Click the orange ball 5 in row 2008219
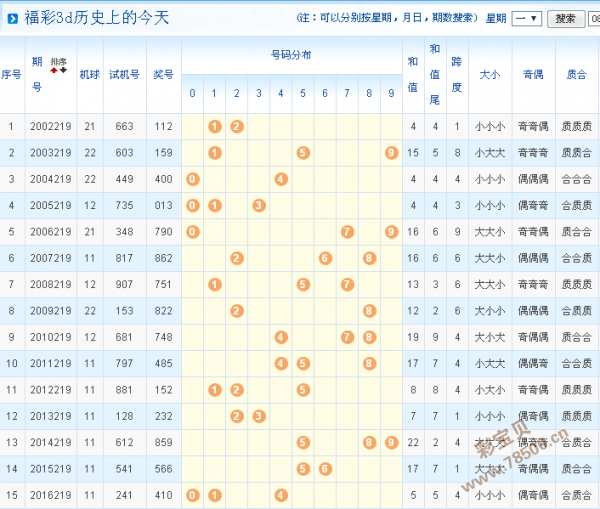600x509 pixels. click(x=303, y=284)
